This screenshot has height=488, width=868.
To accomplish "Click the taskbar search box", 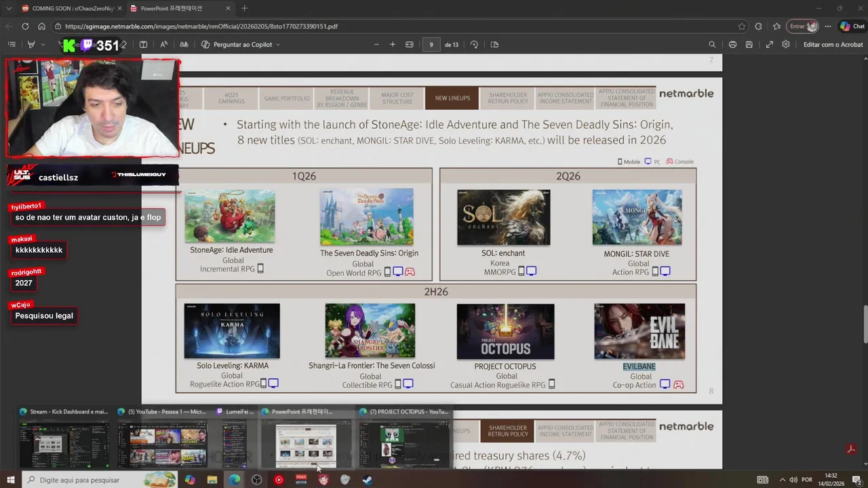I will (x=100, y=480).
